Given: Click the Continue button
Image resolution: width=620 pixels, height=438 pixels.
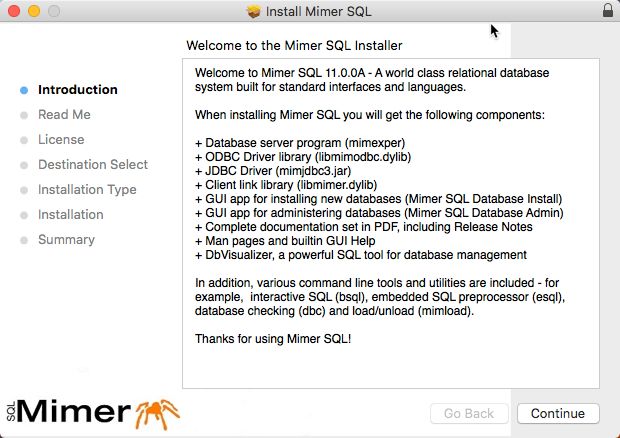Looking at the screenshot, I should (x=558, y=413).
